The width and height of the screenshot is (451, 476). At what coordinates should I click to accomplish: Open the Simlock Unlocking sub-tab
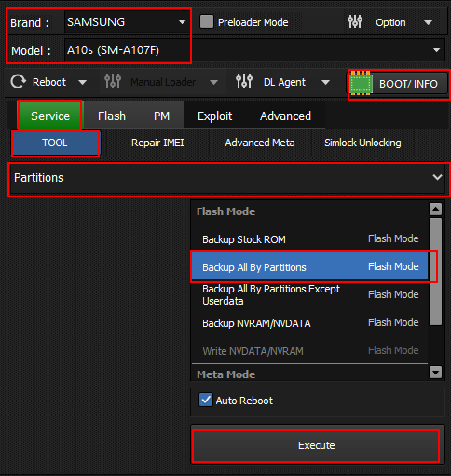point(362,143)
